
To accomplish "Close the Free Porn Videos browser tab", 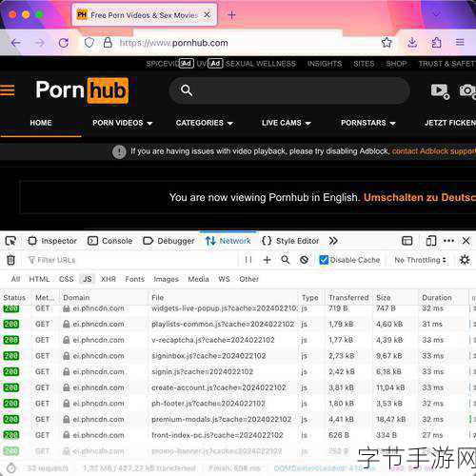I will point(207,14).
